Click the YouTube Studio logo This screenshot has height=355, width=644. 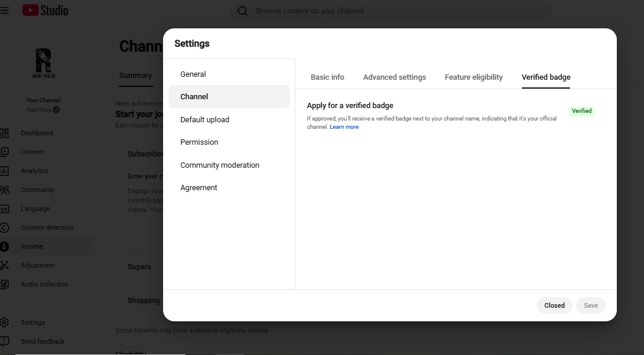(x=45, y=10)
